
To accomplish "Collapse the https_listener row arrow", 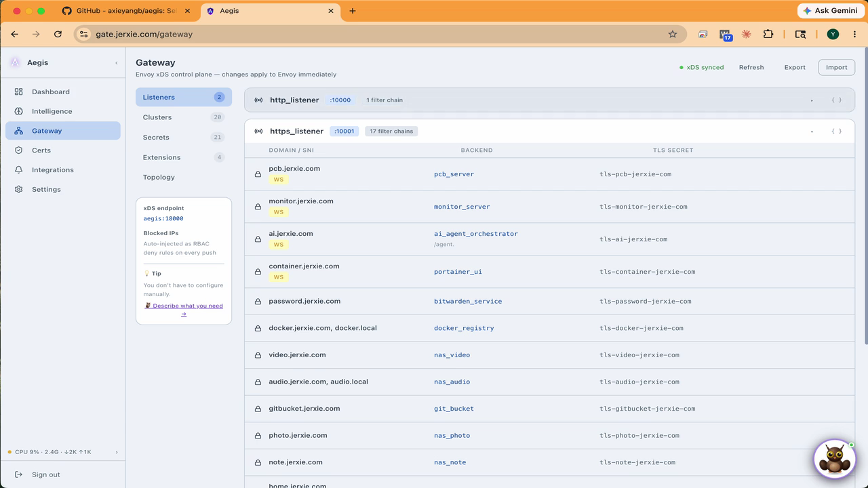I will click(812, 131).
